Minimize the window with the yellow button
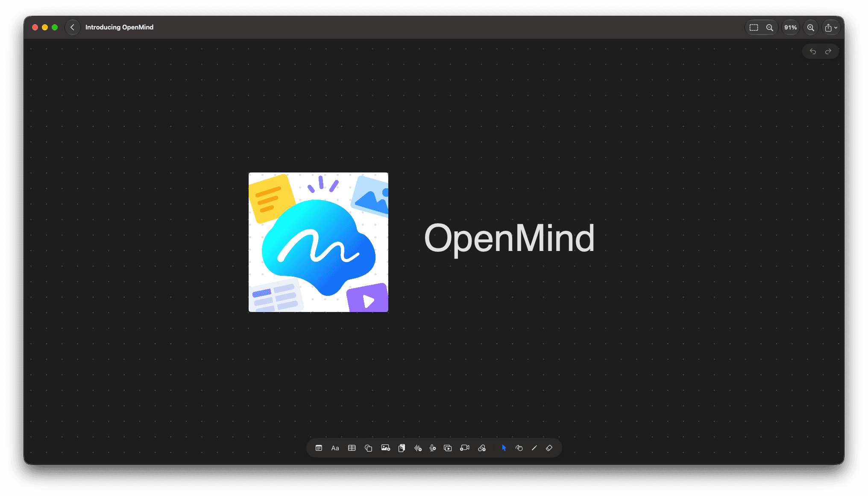The height and width of the screenshot is (496, 868). coord(45,27)
